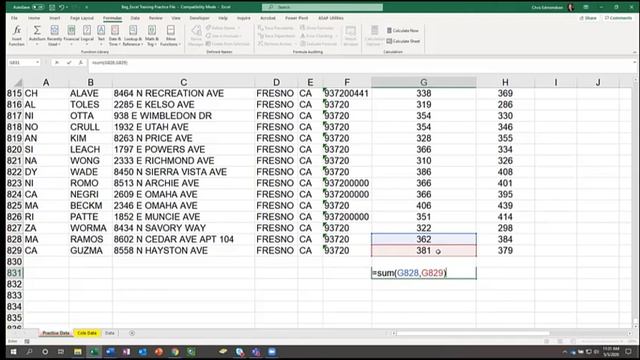This screenshot has height=360, width=640.
Task: Open Chrome from the Windows taskbar
Action: pyautogui.click(x=175, y=351)
